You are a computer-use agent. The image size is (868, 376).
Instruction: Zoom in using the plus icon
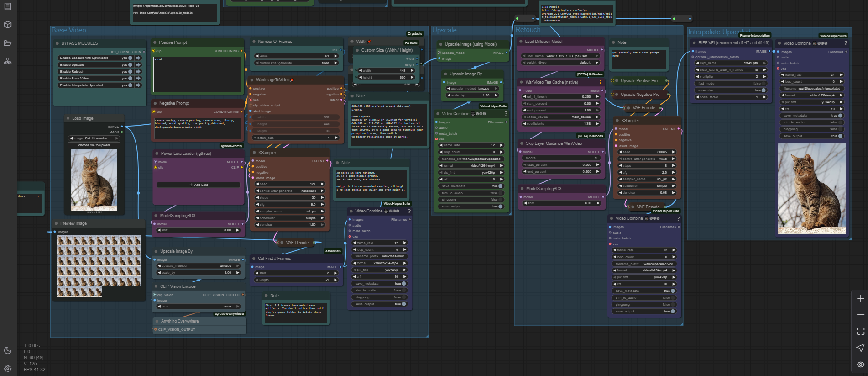coord(860,298)
